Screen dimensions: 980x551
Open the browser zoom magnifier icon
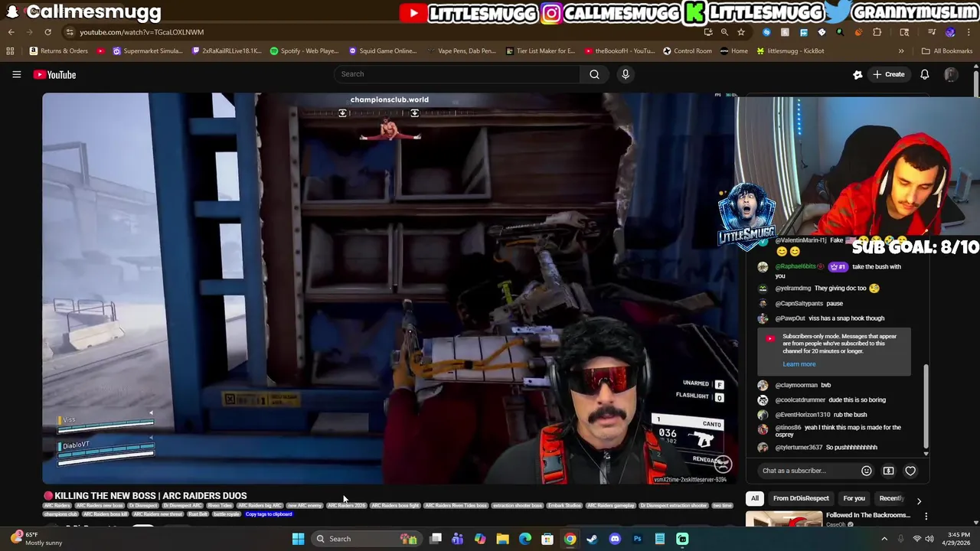point(724,32)
